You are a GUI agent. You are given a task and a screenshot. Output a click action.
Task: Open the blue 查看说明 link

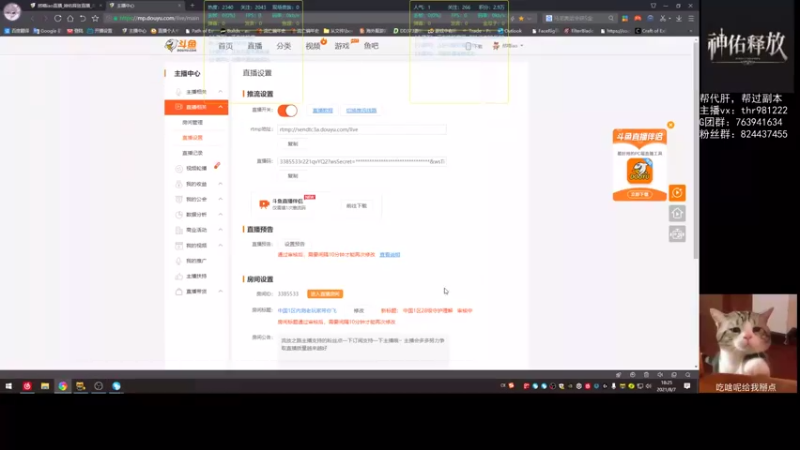(390, 255)
